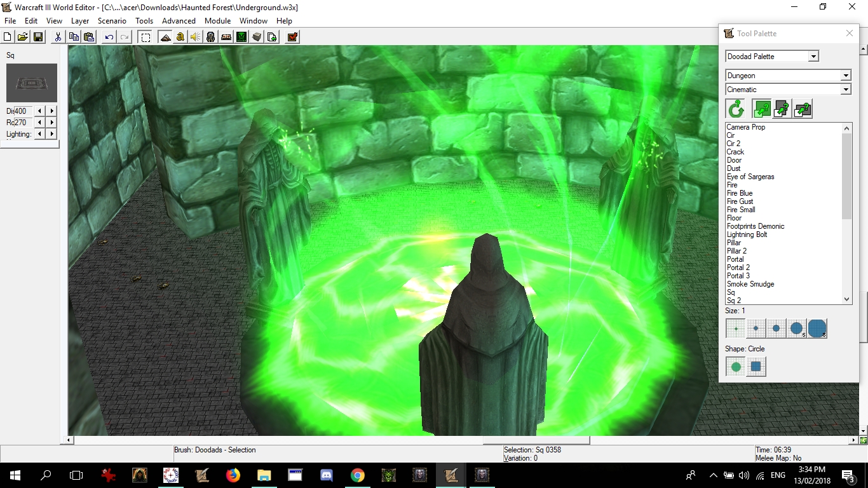Click the viewport horizontal scrollbar thumb
Image resolution: width=868 pixels, height=488 pixels.
click(x=536, y=440)
